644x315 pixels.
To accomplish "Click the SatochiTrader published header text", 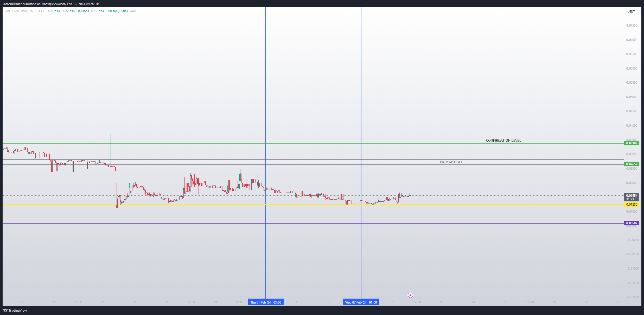I will [51, 4].
